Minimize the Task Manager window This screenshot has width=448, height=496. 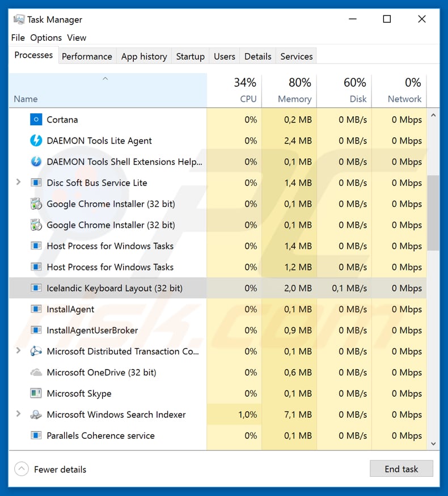tap(353, 19)
